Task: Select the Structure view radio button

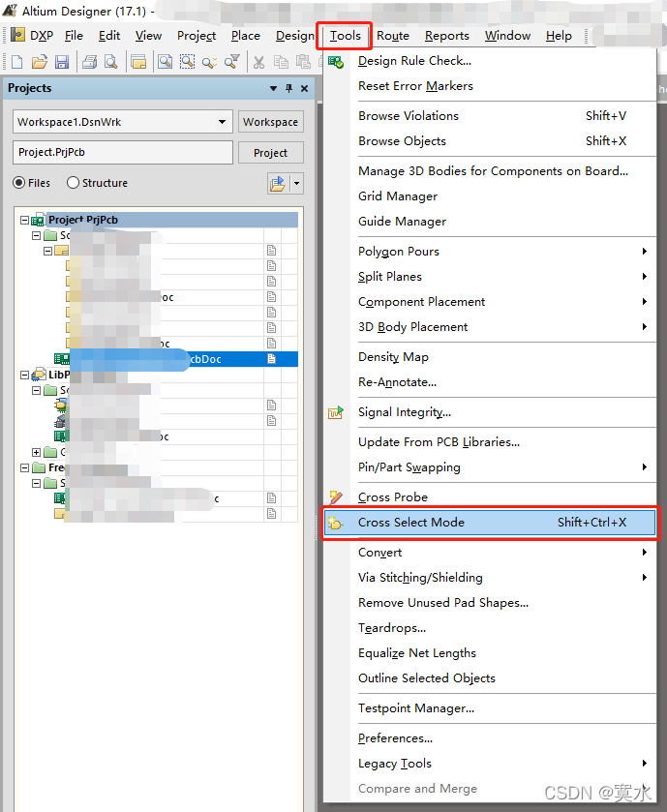Action: [x=73, y=183]
